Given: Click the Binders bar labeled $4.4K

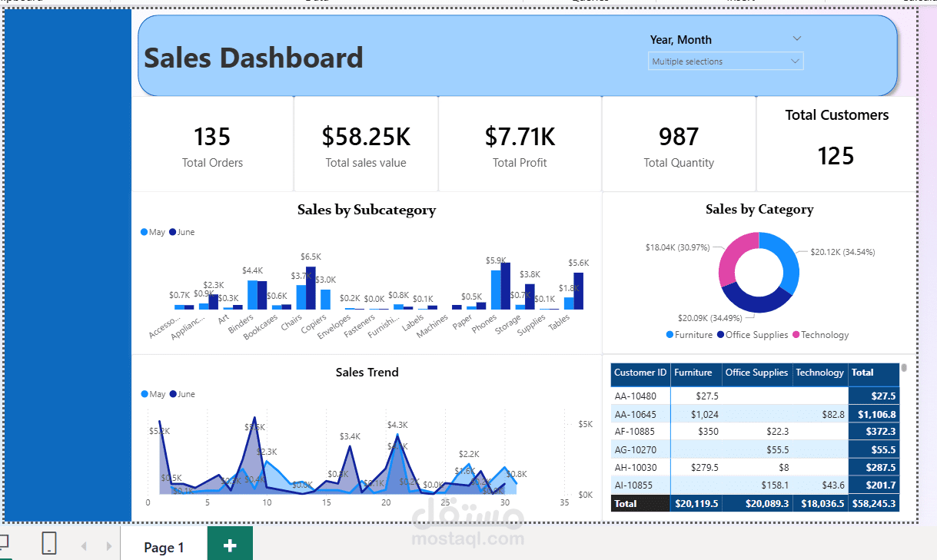Looking at the screenshot, I should click(x=252, y=295).
